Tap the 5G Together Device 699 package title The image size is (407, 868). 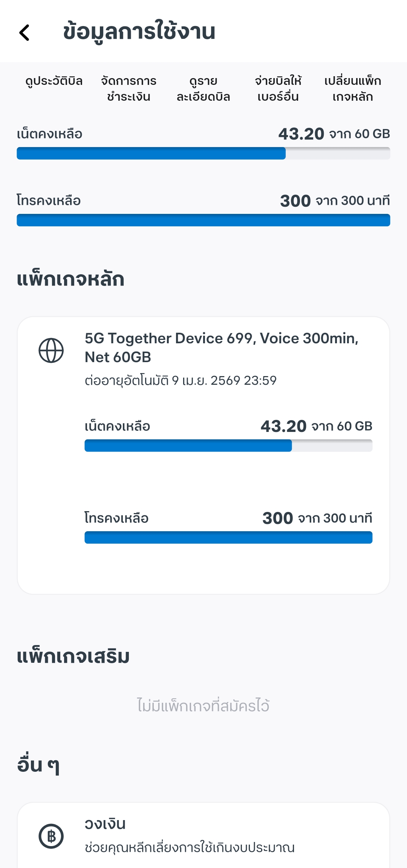(222, 347)
